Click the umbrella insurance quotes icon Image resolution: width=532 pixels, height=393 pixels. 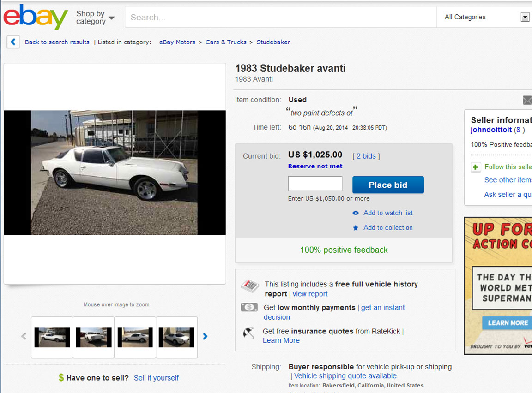[x=249, y=333]
